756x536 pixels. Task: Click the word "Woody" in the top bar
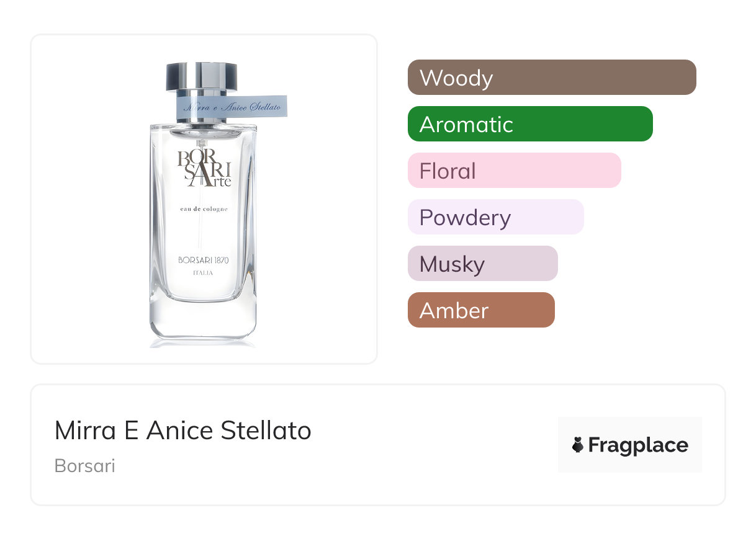tap(456, 78)
